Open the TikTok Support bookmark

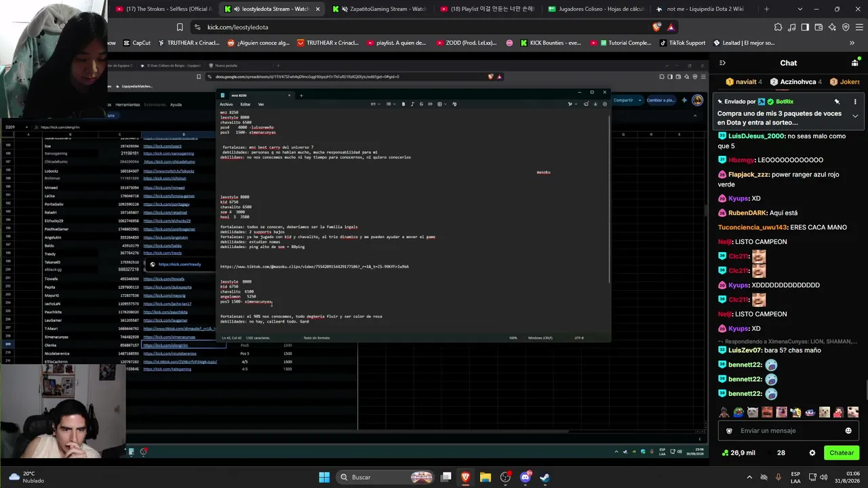682,43
